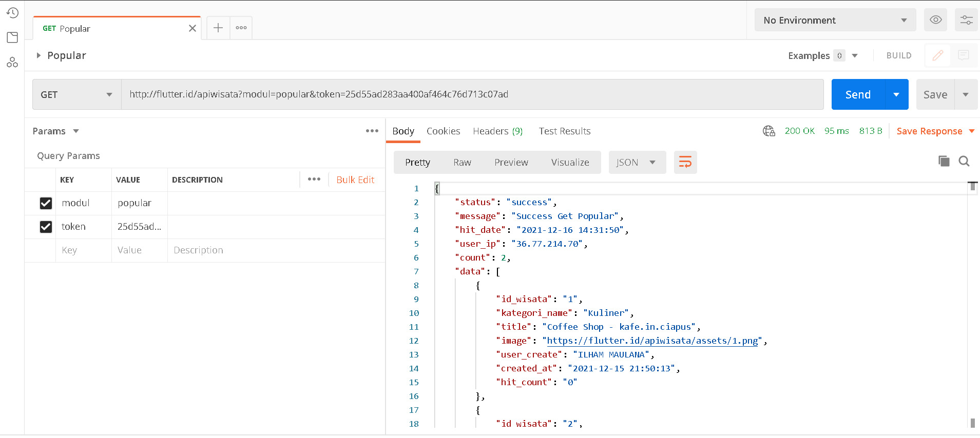This screenshot has height=438, width=980.
Task: Open the comments icon beside BUILD
Action: (x=964, y=55)
